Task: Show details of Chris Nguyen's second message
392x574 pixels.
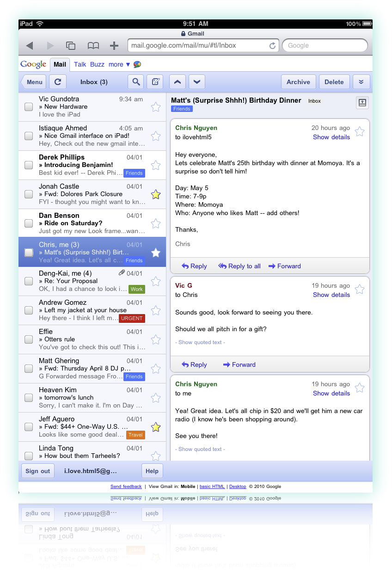Action: (x=331, y=393)
